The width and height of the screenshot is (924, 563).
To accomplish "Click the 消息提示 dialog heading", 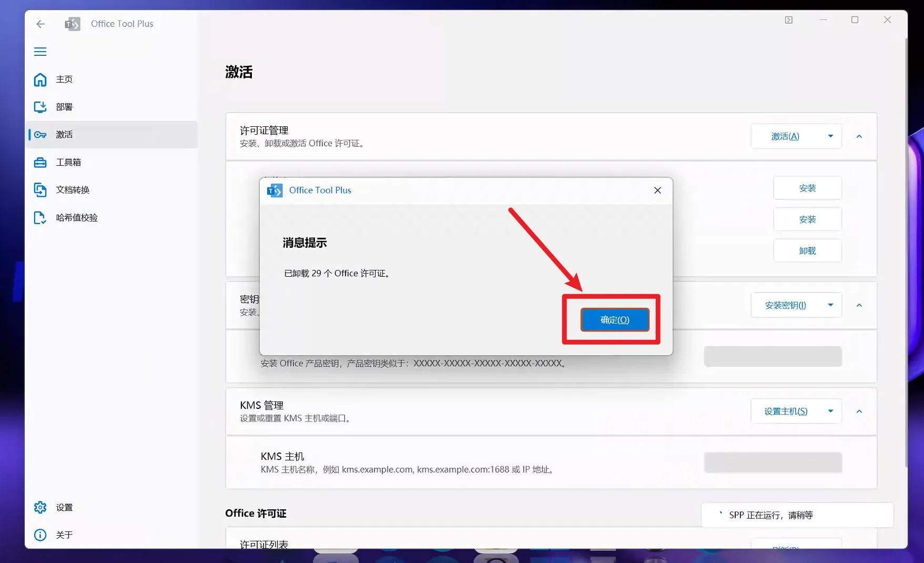I will 304,243.
